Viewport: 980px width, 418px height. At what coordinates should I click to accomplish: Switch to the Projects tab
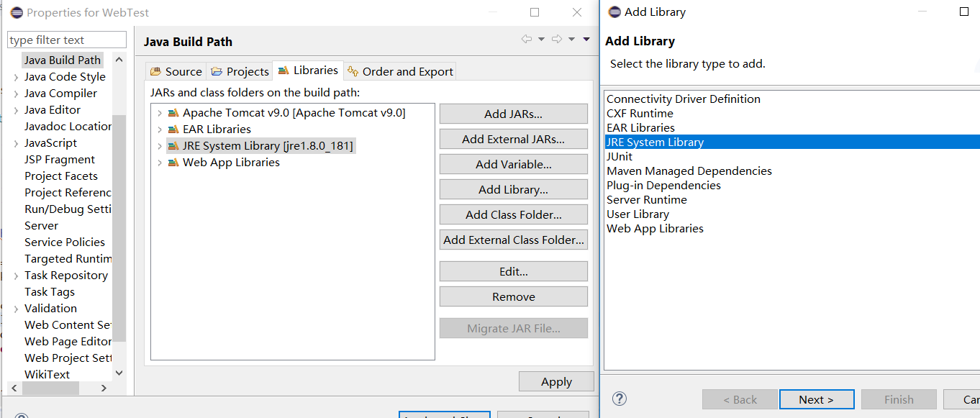[x=240, y=71]
